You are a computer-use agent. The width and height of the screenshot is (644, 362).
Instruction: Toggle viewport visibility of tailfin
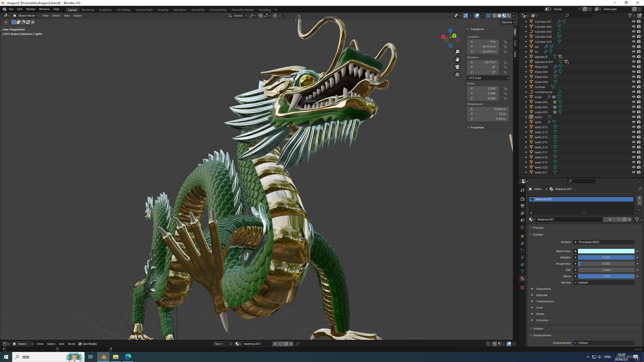tap(634, 117)
